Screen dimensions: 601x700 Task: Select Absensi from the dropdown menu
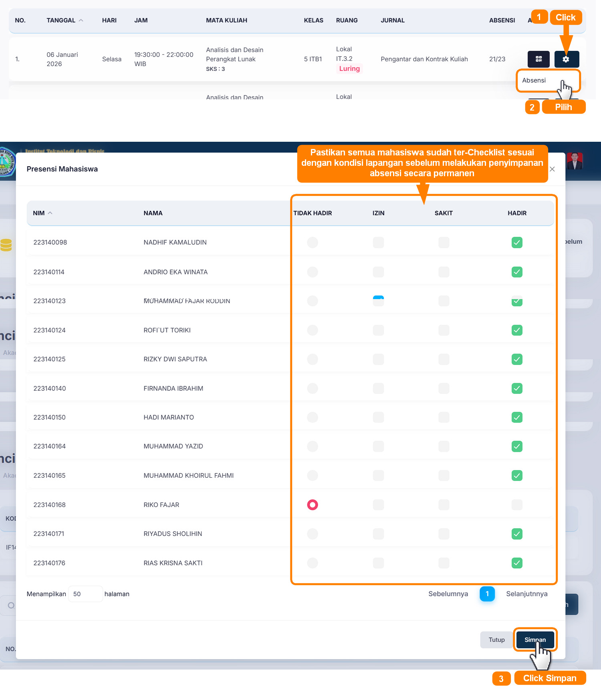point(534,80)
